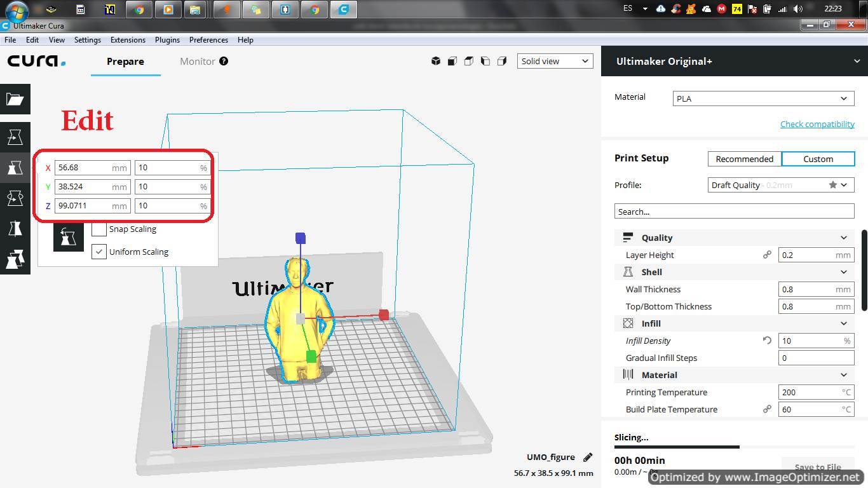Switch camera to right side view icon

pos(502,61)
